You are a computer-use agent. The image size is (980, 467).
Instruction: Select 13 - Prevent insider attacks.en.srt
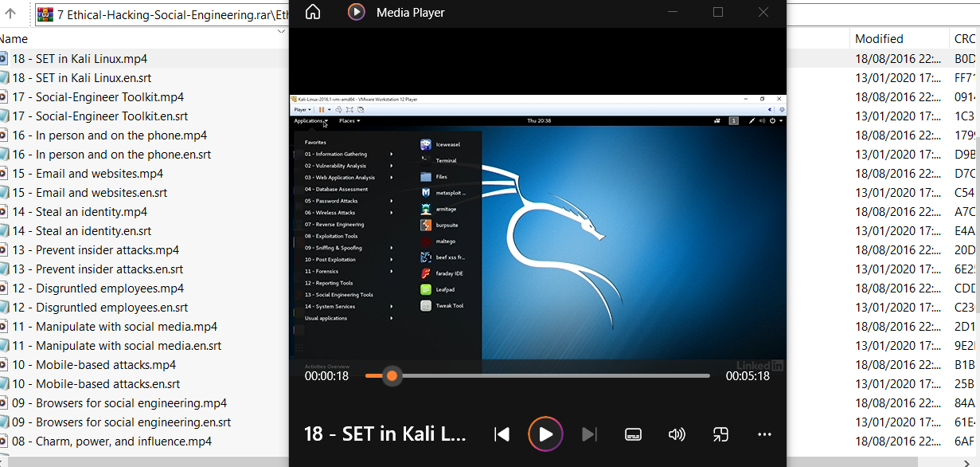[97, 269]
